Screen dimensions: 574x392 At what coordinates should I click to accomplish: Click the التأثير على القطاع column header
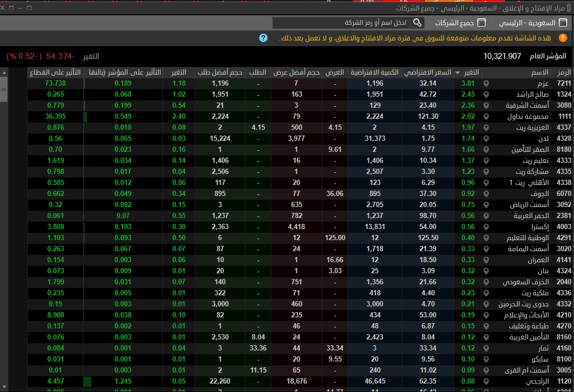click(x=55, y=73)
